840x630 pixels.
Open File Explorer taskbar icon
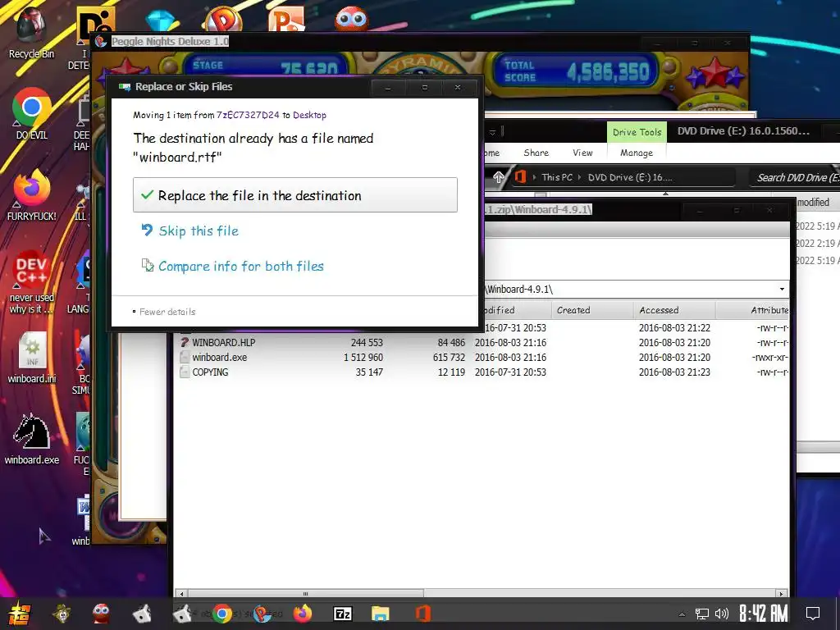tap(381, 614)
